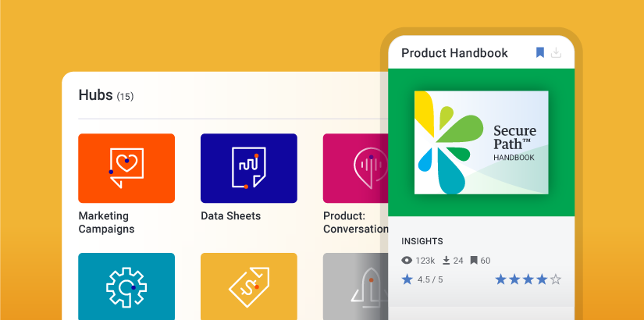Open the Data Sheets hub tile
Viewport: 644px width, 320px height.
coord(248,168)
